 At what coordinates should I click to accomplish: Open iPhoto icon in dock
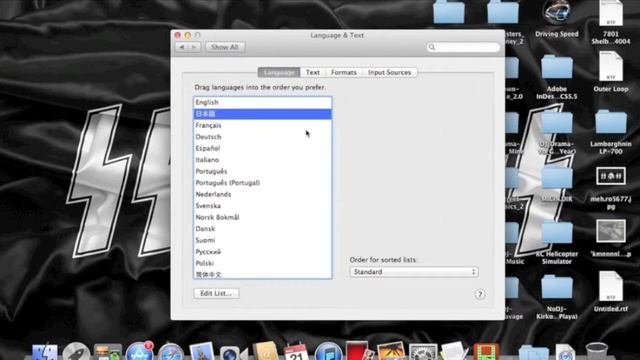click(x=391, y=352)
